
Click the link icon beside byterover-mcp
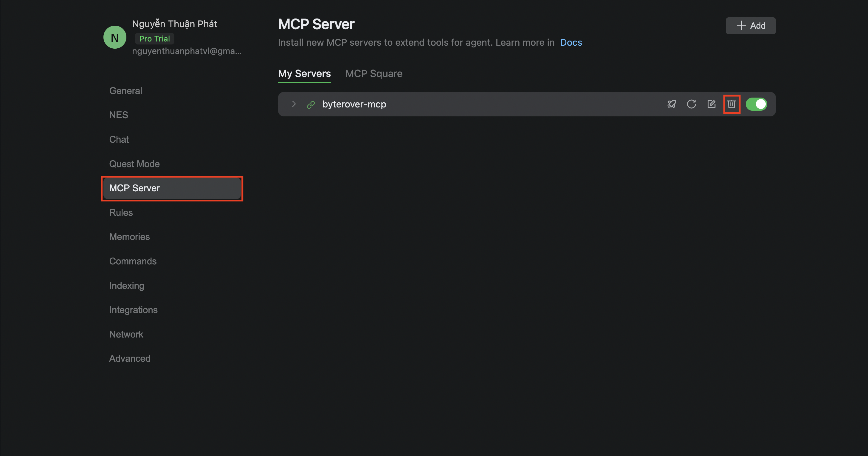[310, 104]
